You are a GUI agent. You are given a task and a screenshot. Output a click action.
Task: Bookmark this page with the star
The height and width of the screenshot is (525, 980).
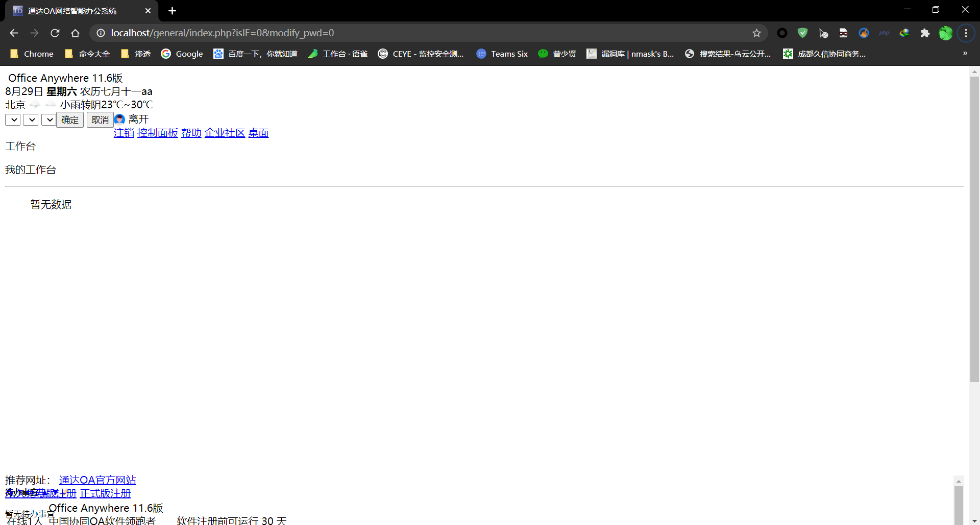click(756, 33)
